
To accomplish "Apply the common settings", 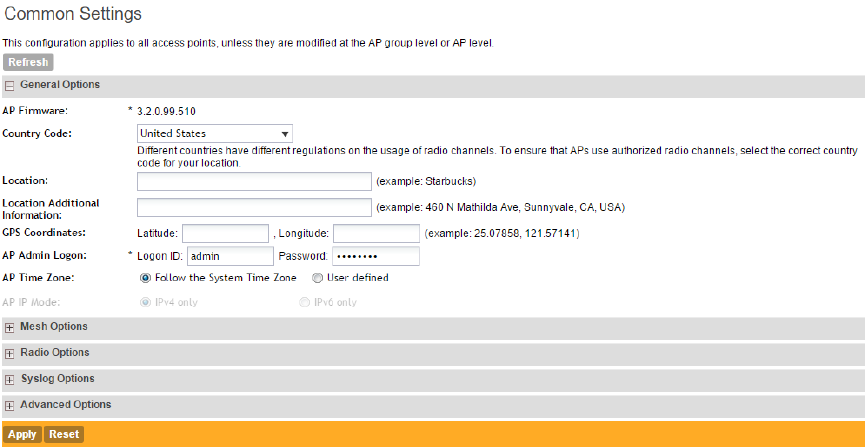I will tap(22, 434).
